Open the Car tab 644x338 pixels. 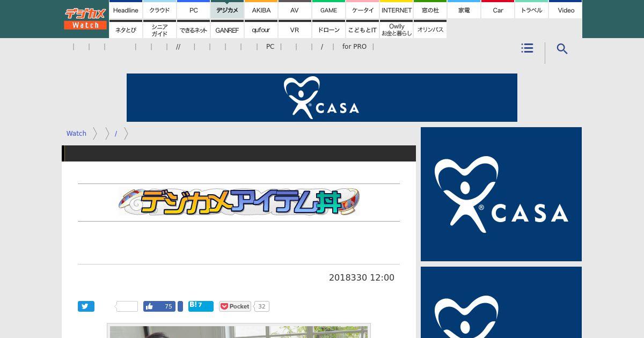(x=497, y=10)
